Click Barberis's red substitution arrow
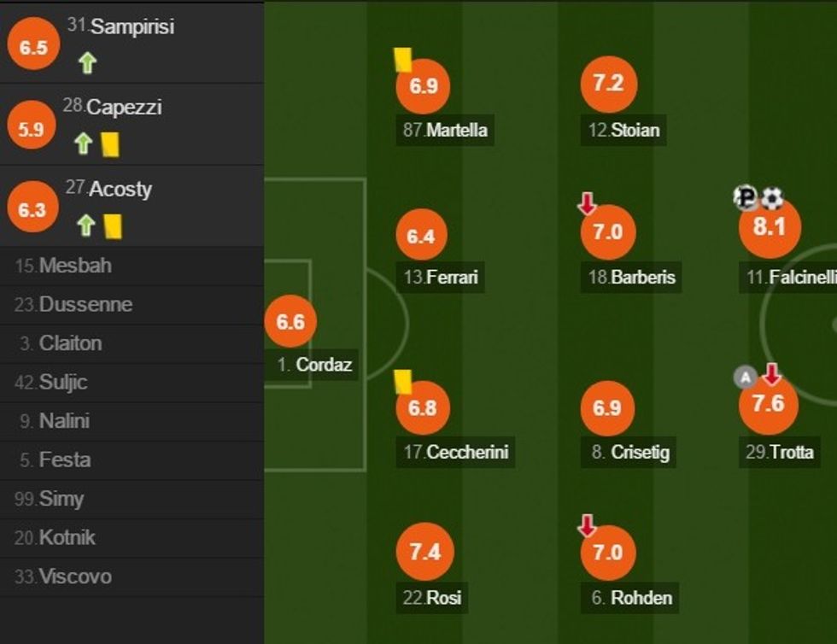 tap(587, 203)
